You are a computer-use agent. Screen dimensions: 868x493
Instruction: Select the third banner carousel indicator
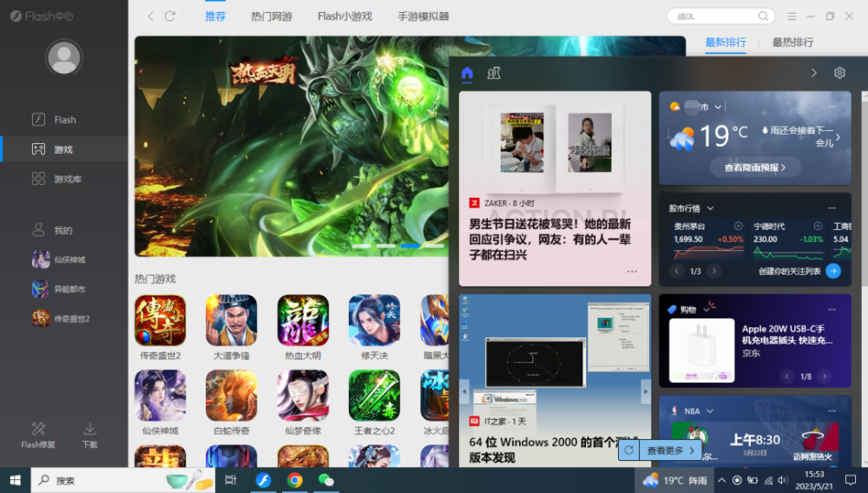point(411,245)
